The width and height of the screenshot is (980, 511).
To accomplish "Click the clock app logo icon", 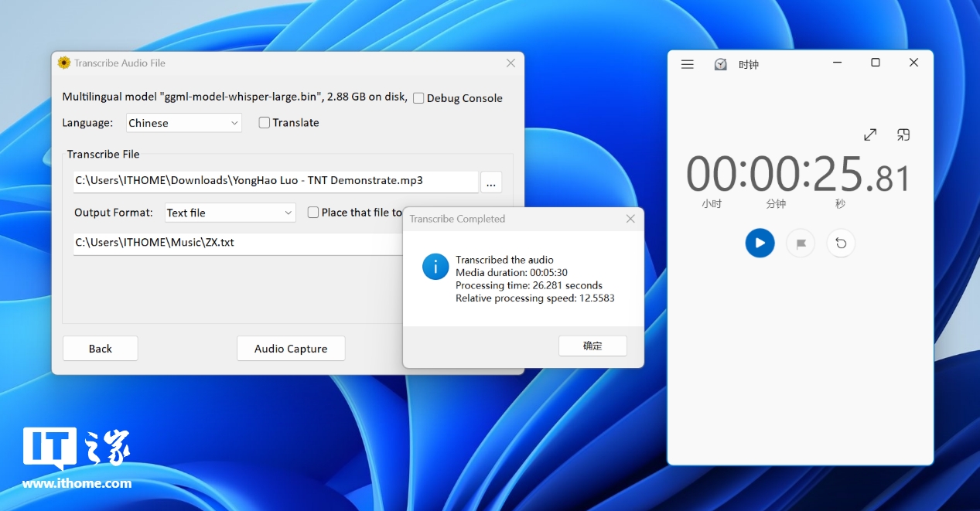I will click(x=720, y=64).
